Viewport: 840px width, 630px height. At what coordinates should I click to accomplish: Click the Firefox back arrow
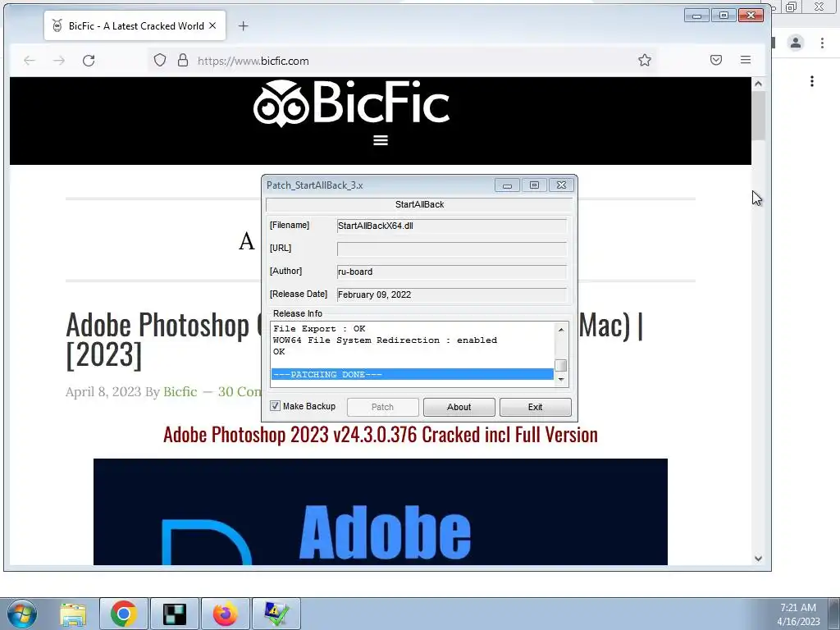(30, 61)
